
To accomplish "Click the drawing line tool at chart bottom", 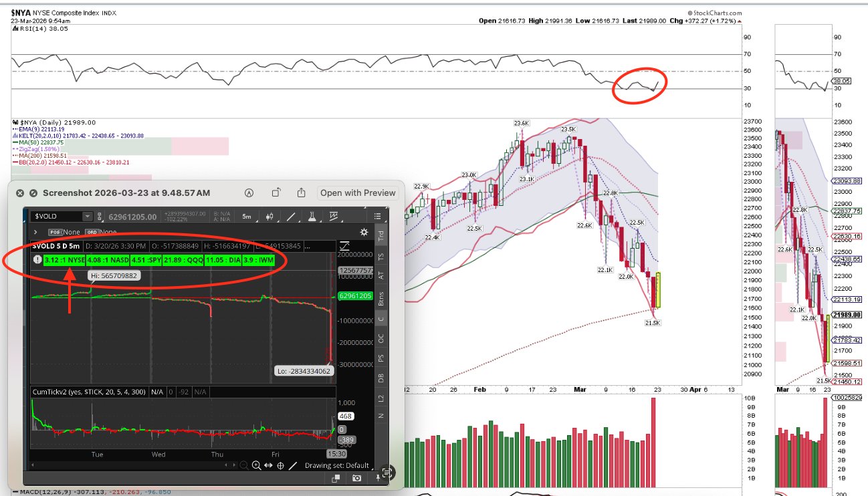I will click(x=292, y=465).
